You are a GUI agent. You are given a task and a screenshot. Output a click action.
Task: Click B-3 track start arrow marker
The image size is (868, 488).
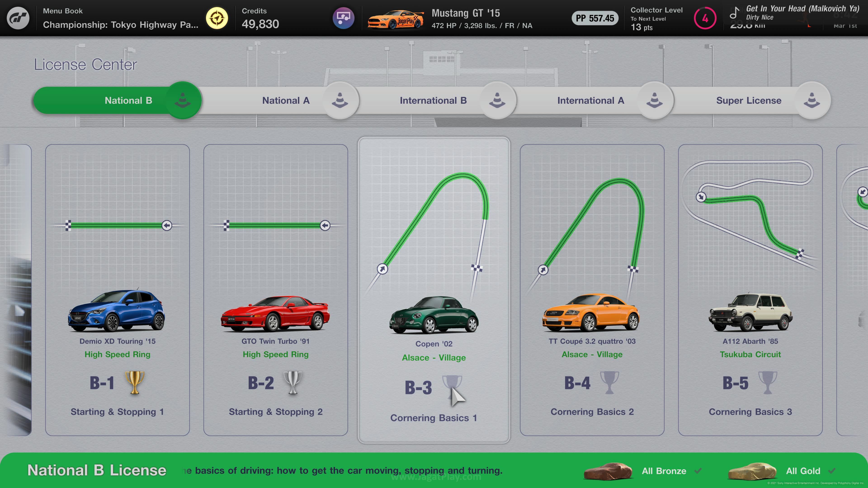point(382,269)
